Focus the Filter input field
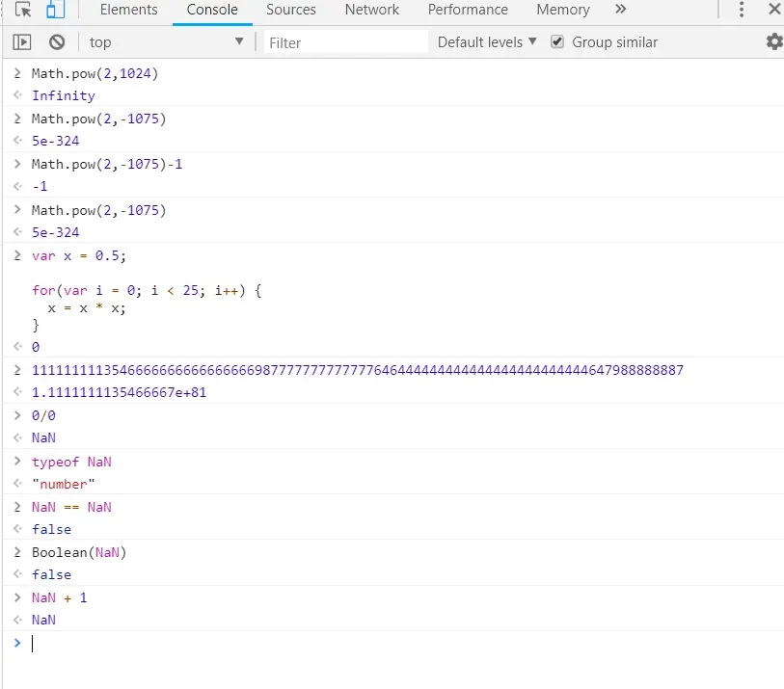 345,43
